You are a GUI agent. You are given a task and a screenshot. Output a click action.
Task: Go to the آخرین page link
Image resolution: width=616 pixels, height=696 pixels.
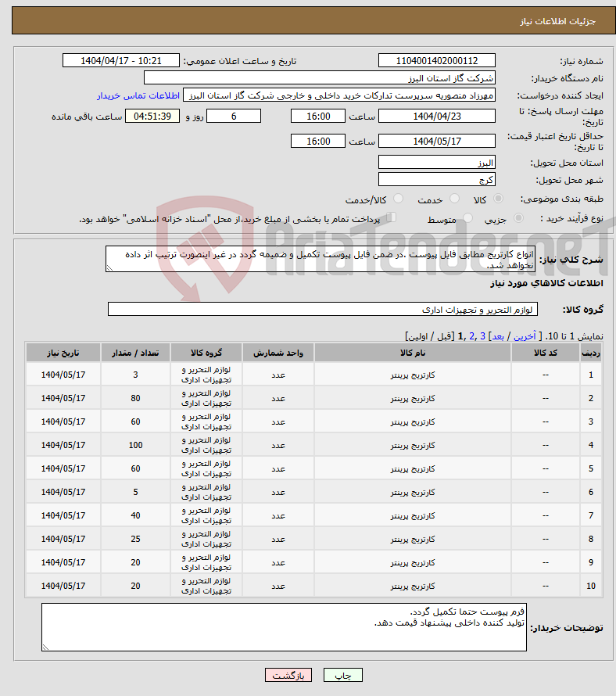click(525, 336)
